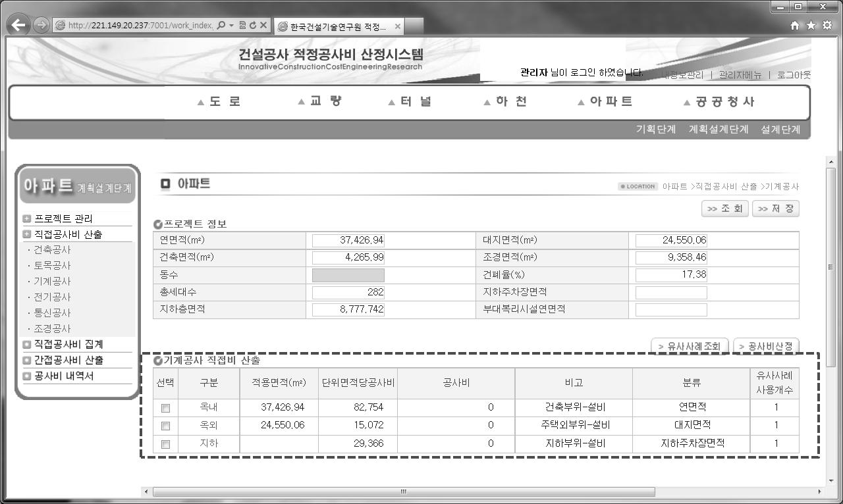Click the browser address bar URL
This screenshot has width=843, height=504.
coord(140,25)
